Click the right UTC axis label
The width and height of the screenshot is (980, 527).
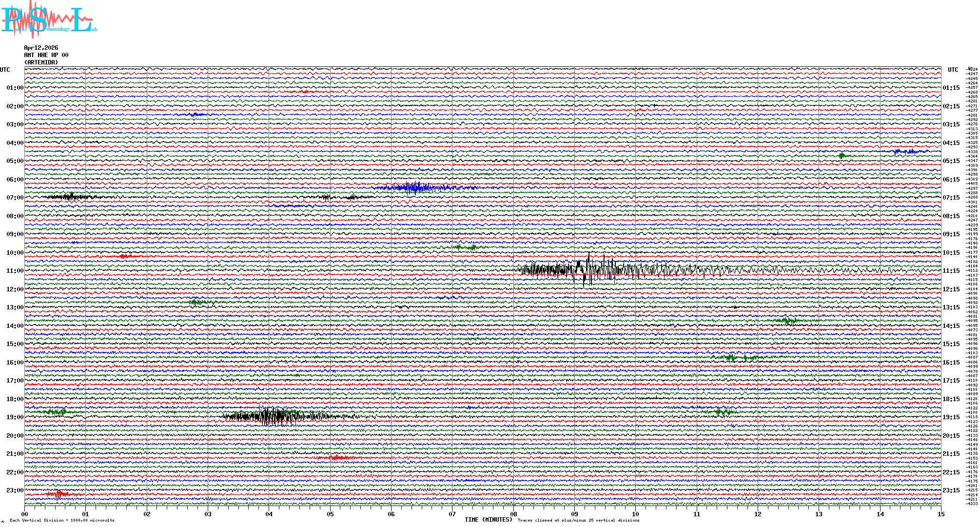(953, 70)
